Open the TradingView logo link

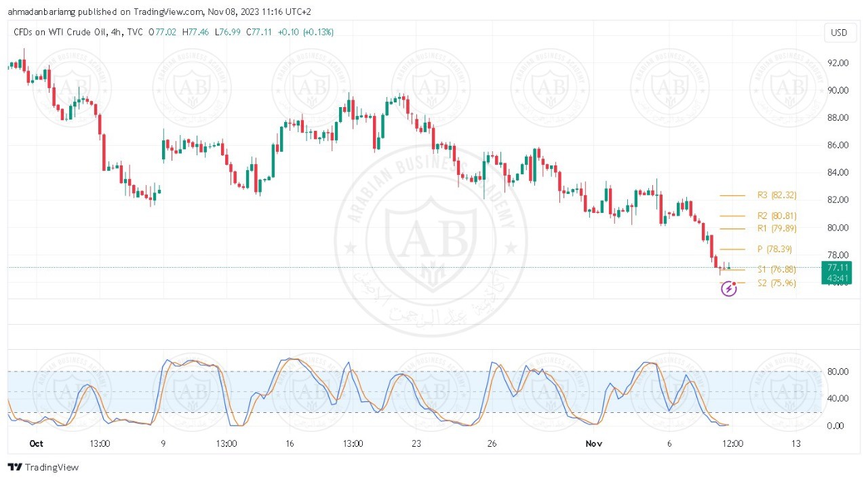point(43,467)
